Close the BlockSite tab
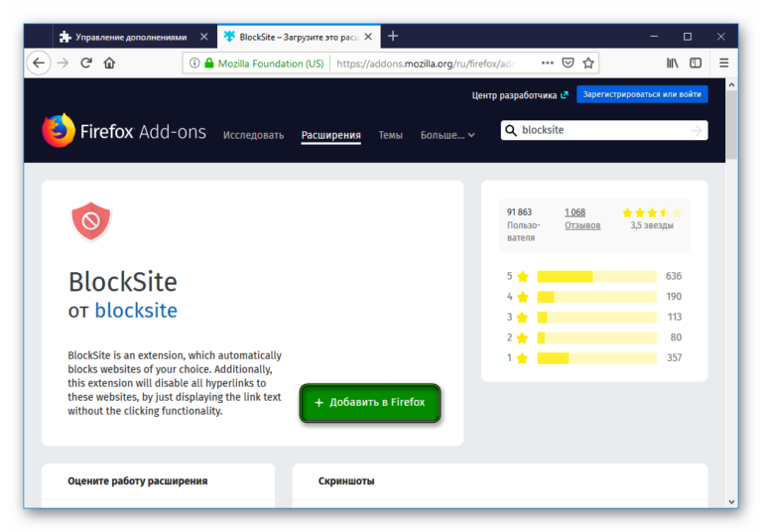This screenshot has height=532, width=762. click(368, 37)
